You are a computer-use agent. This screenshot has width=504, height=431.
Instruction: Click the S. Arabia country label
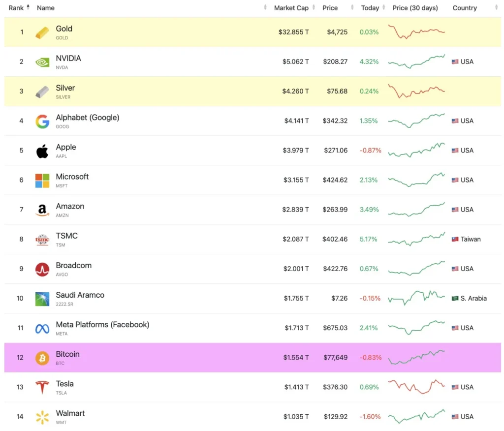[473, 298]
